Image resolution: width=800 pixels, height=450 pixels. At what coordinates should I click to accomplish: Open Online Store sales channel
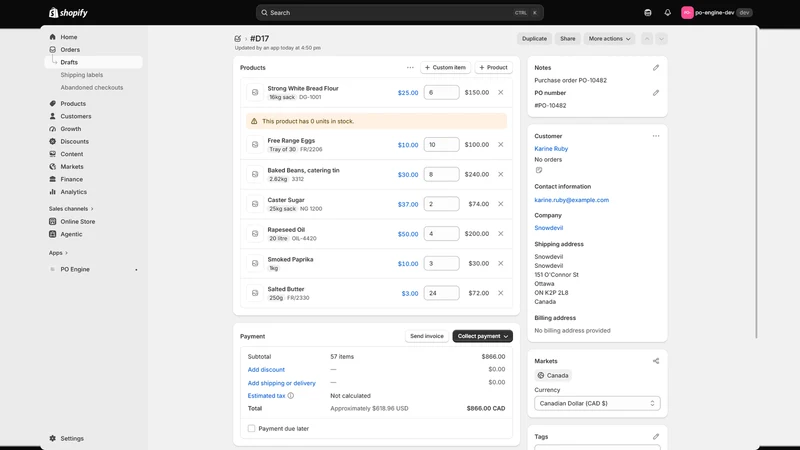click(x=93, y=221)
